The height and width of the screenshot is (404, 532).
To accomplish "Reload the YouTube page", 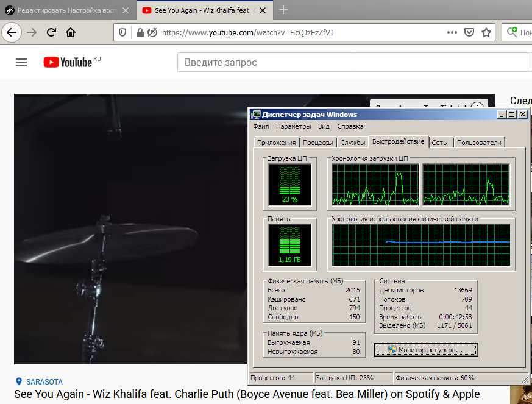I will [x=51, y=32].
